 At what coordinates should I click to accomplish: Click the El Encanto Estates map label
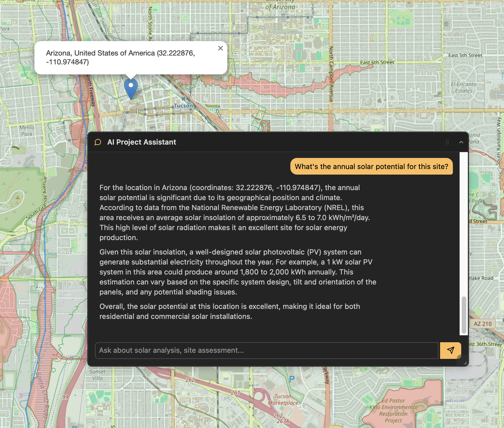(x=463, y=87)
